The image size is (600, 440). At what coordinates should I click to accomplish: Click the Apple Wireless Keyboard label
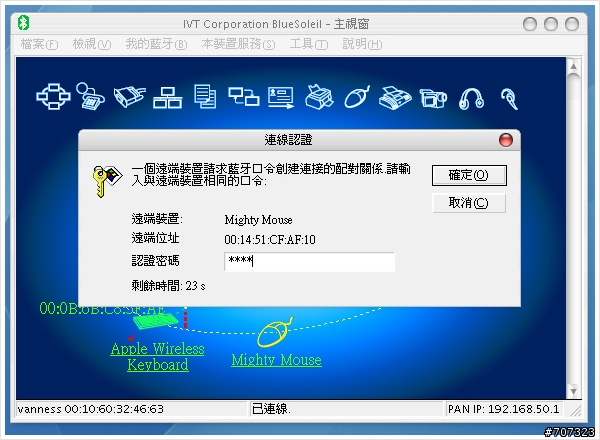pyautogui.click(x=158, y=357)
